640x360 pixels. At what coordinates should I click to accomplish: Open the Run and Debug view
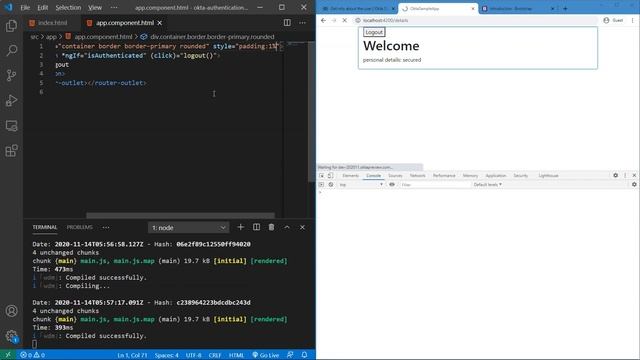point(11,100)
